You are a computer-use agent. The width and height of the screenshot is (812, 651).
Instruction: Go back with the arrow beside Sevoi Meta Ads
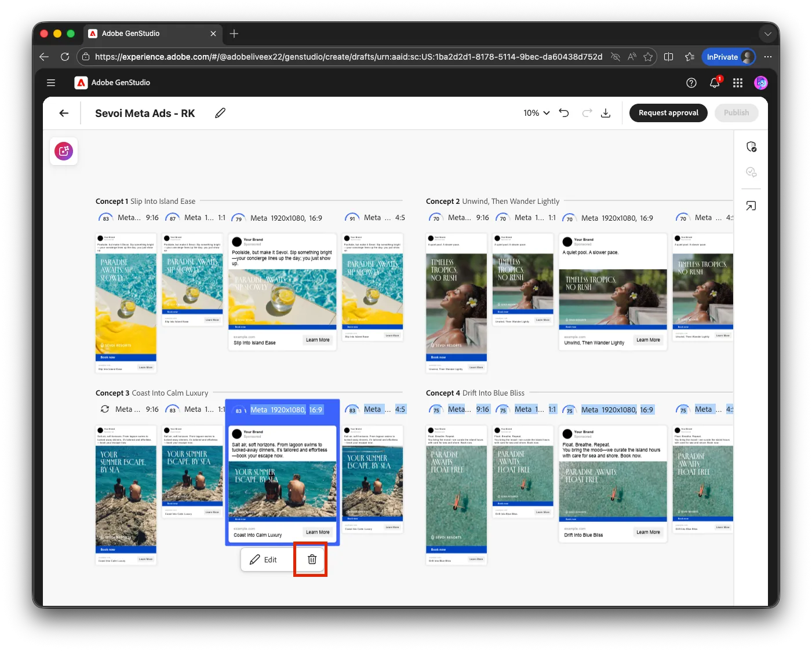point(64,113)
